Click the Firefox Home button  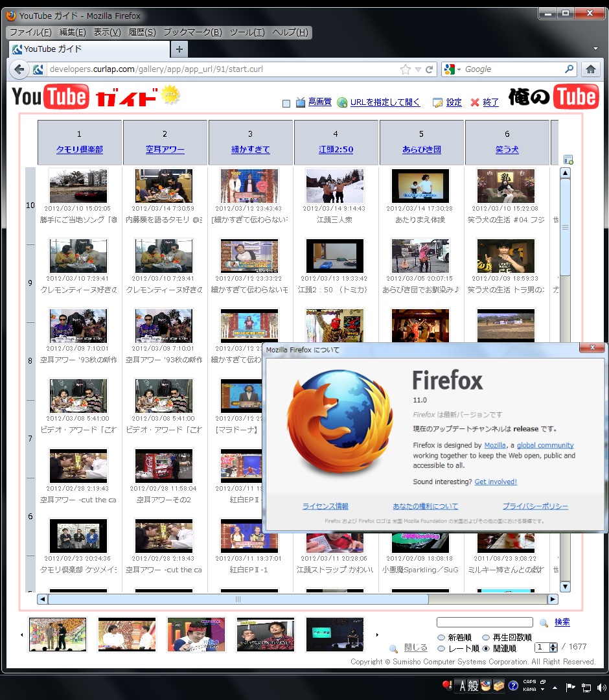(590, 69)
